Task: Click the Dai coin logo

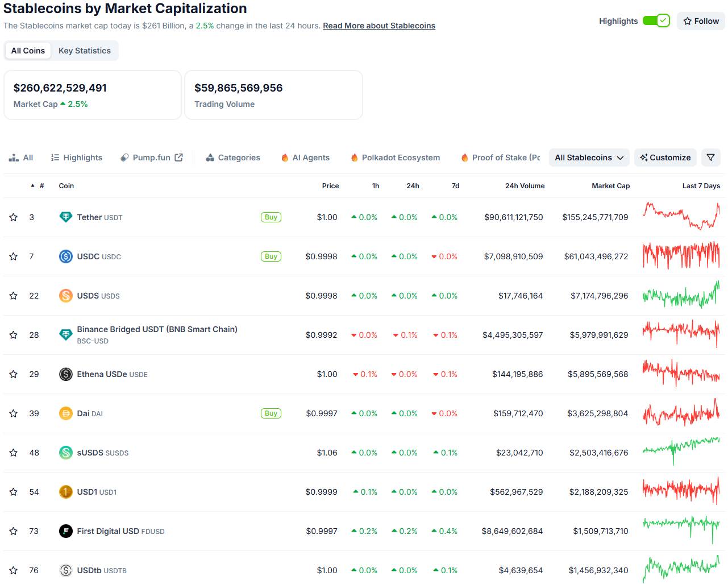Action: coord(66,413)
